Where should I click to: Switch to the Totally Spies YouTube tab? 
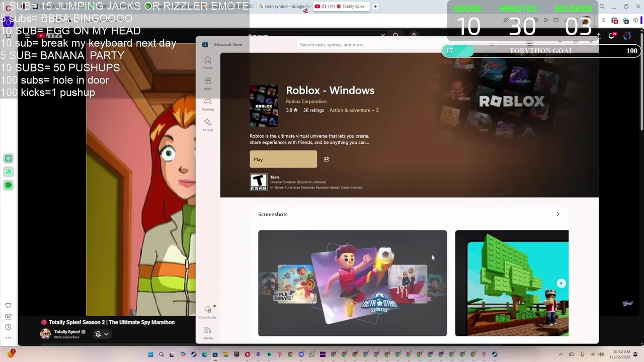(x=342, y=7)
